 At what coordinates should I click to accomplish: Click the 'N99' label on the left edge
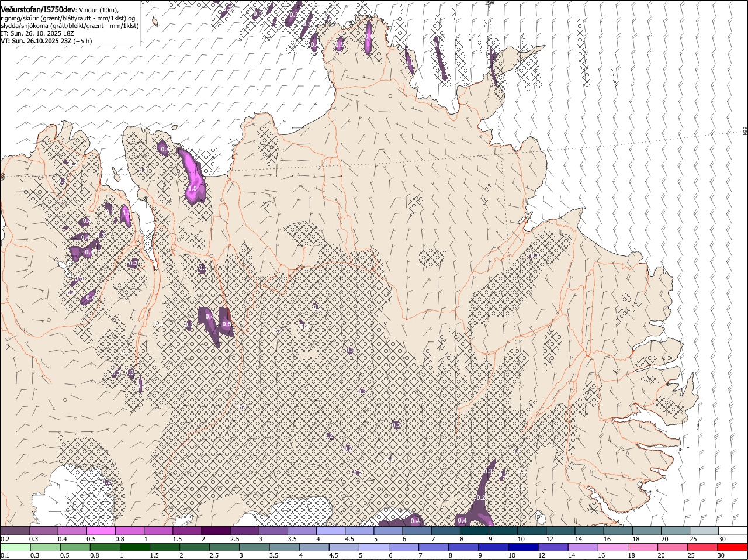2,176
